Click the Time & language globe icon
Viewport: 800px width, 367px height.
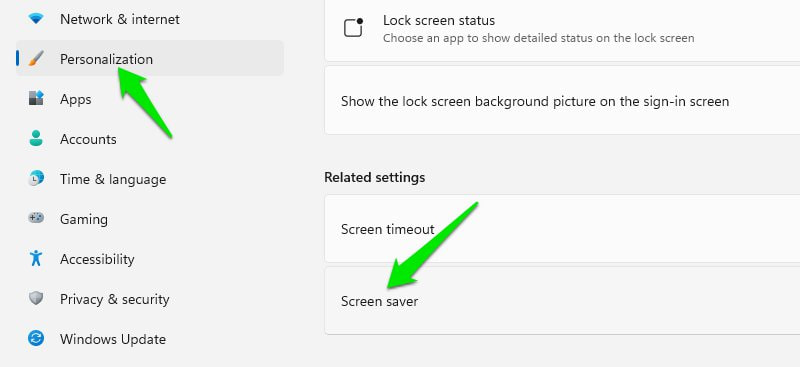36,179
